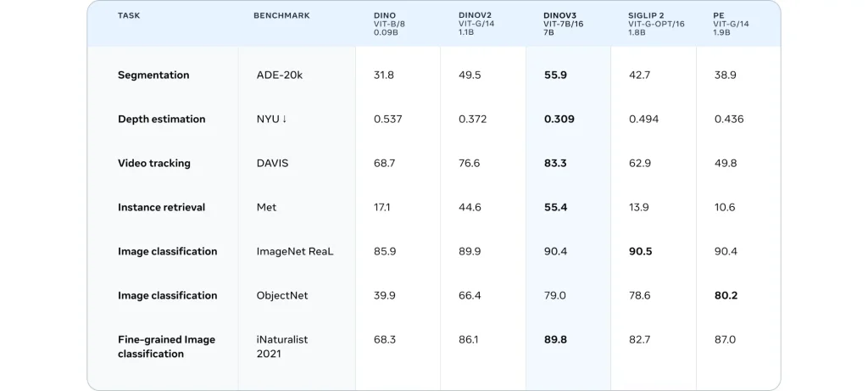Screen dimensions: 868x391
Task: Select the Video tracking row label
Action: 153,164
